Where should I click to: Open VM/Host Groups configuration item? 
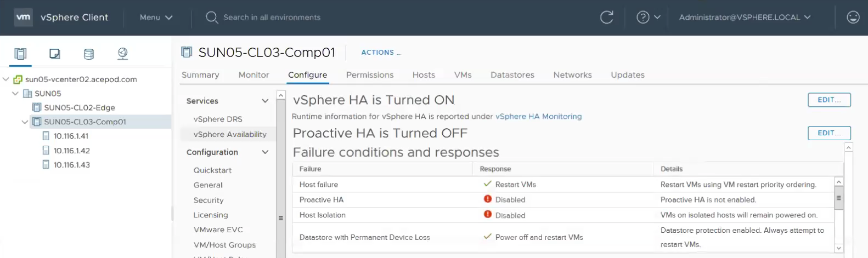click(x=224, y=245)
